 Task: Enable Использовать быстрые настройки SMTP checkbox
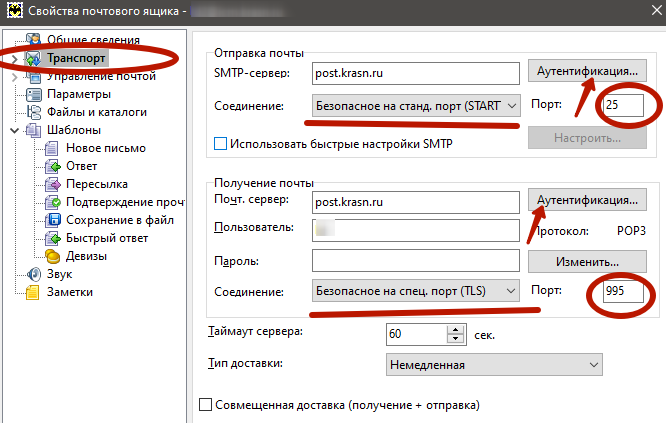(x=221, y=144)
